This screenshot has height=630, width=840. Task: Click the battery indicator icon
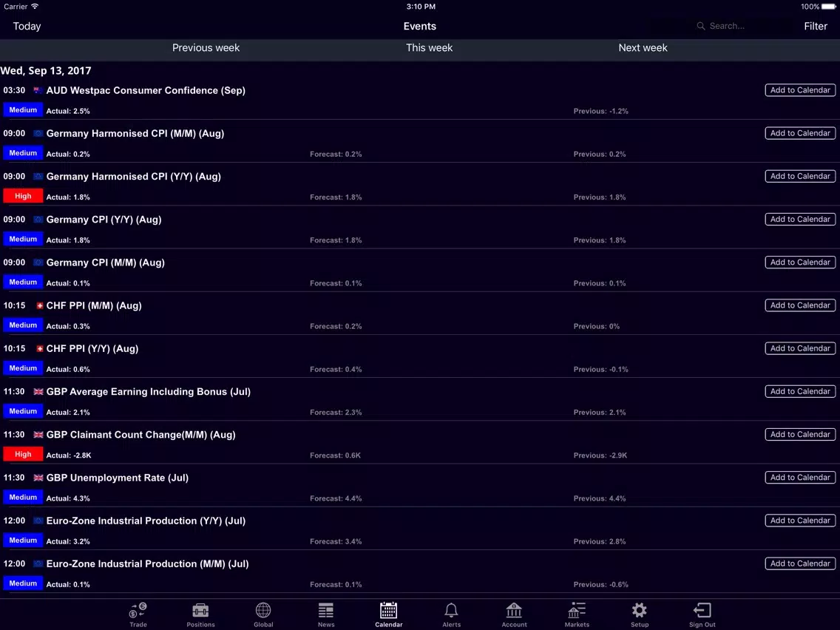tap(829, 7)
